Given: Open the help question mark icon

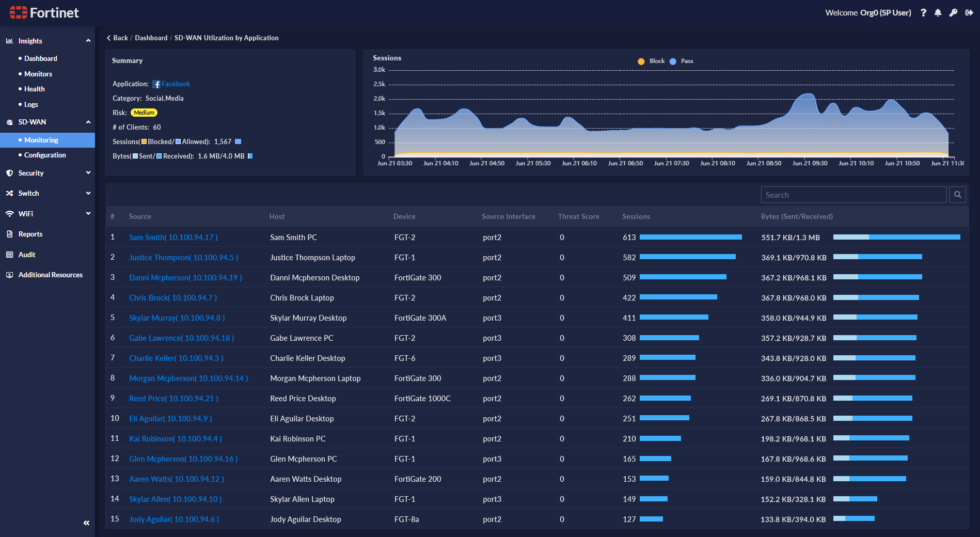Looking at the screenshot, I should 923,13.
